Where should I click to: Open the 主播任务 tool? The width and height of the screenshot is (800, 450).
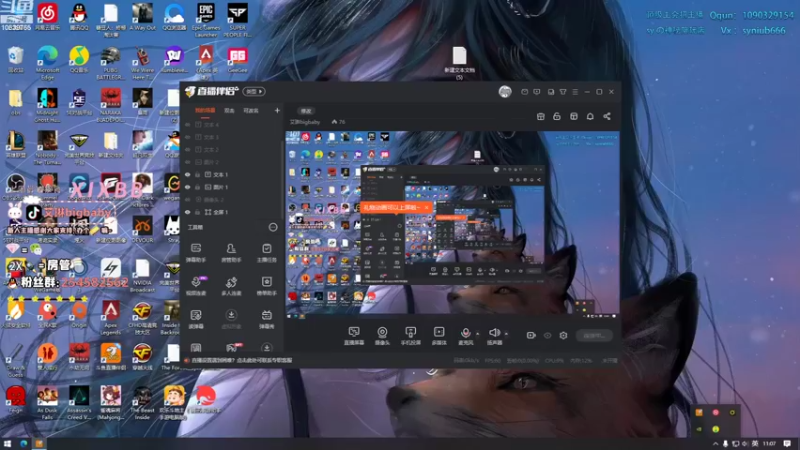(x=266, y=253)
